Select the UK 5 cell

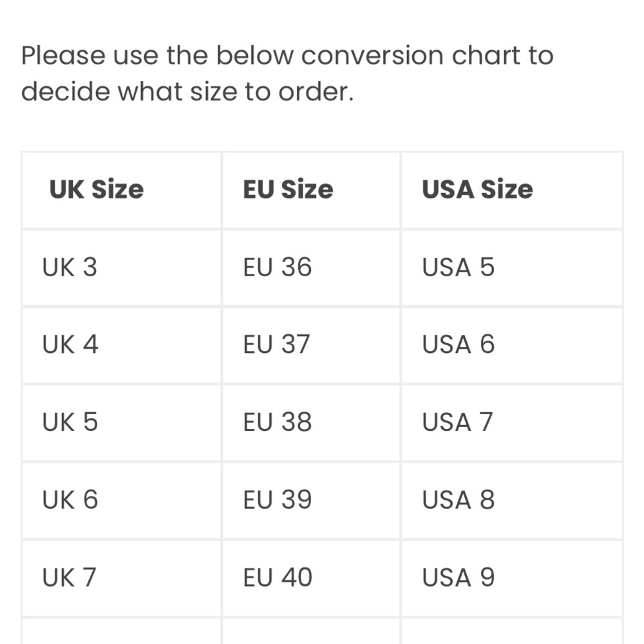(x=122, y=423)
